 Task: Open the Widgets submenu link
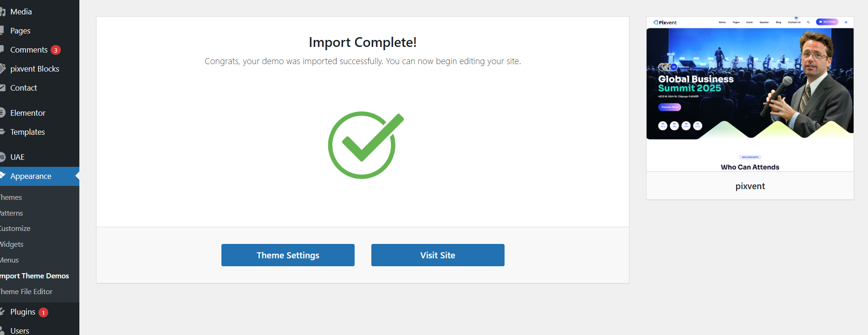(12, 244)
